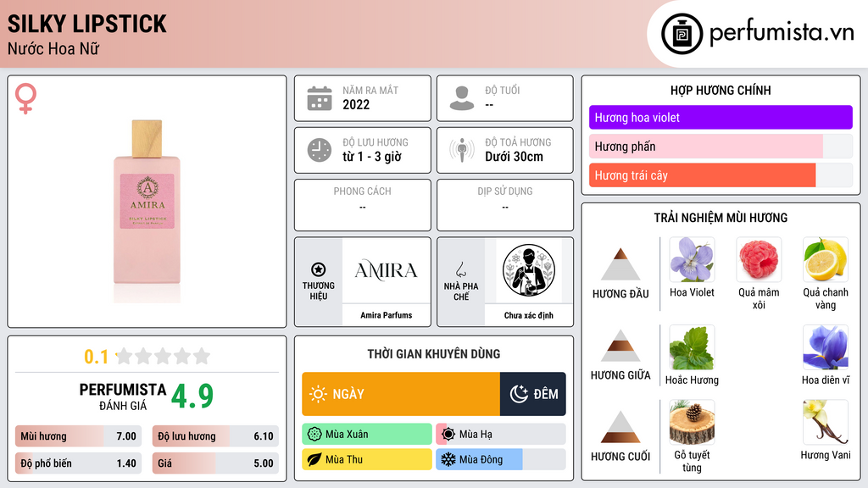The image size is (868, 488).
Task: Click the Dưới 30cm sillage value
Action: pos(514,157)
